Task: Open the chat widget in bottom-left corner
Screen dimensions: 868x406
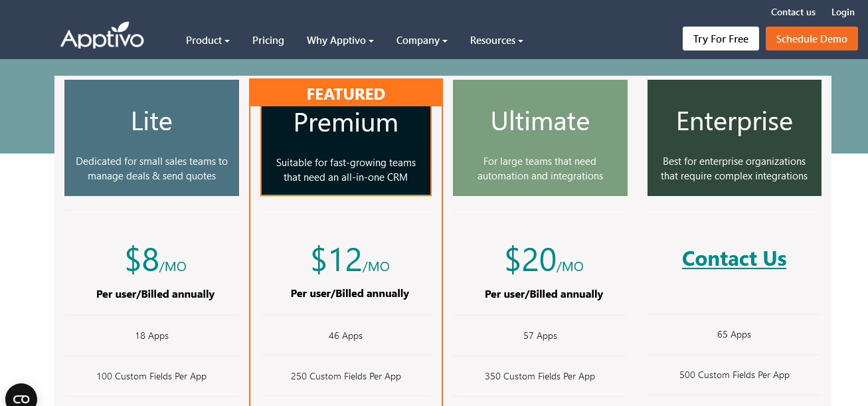Action: [21, 397]
